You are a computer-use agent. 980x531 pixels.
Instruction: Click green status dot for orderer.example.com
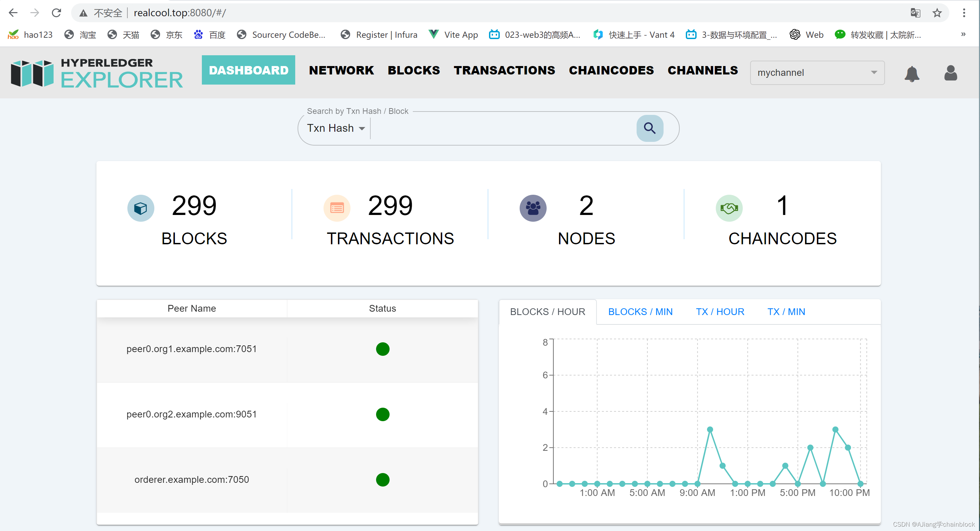[x=382, y=480]
